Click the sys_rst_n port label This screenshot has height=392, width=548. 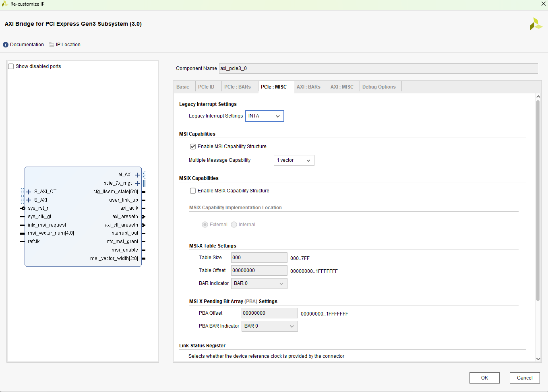[39, 208]
